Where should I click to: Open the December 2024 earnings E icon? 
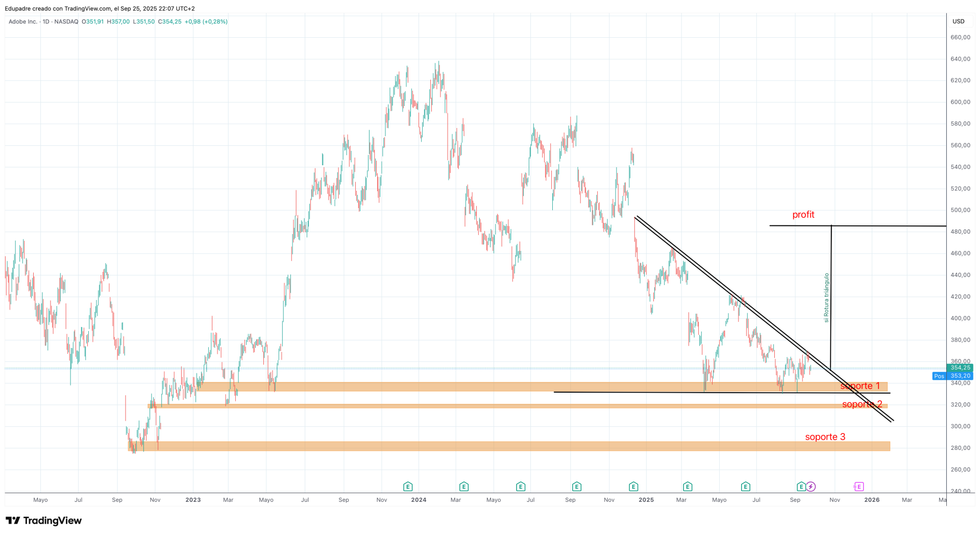tap(633, 487)
